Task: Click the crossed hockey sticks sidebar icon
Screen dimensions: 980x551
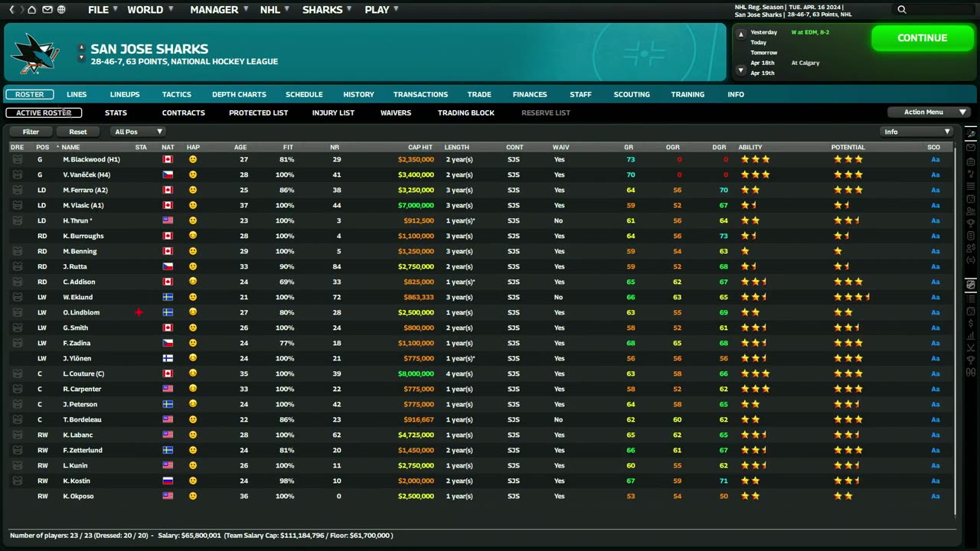Action: pos(971,348)
